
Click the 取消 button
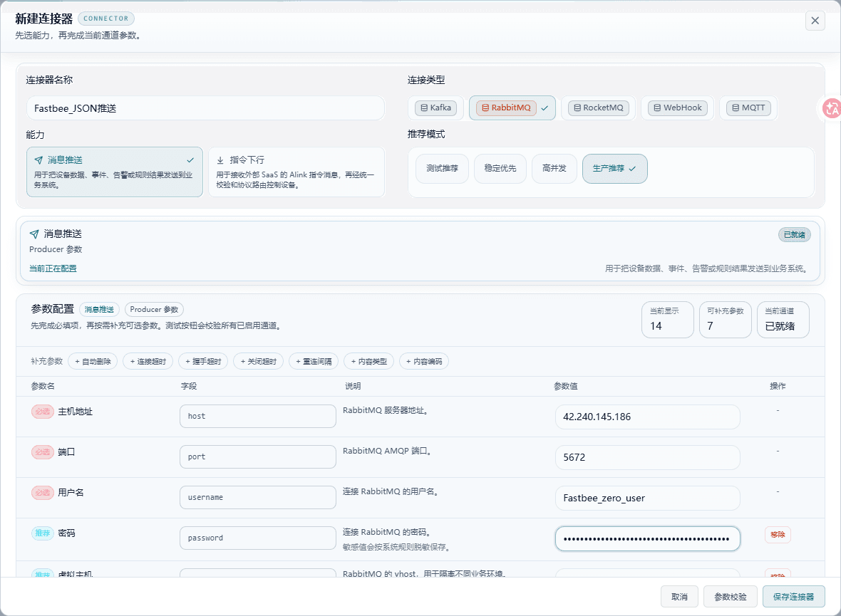(679, 597)
